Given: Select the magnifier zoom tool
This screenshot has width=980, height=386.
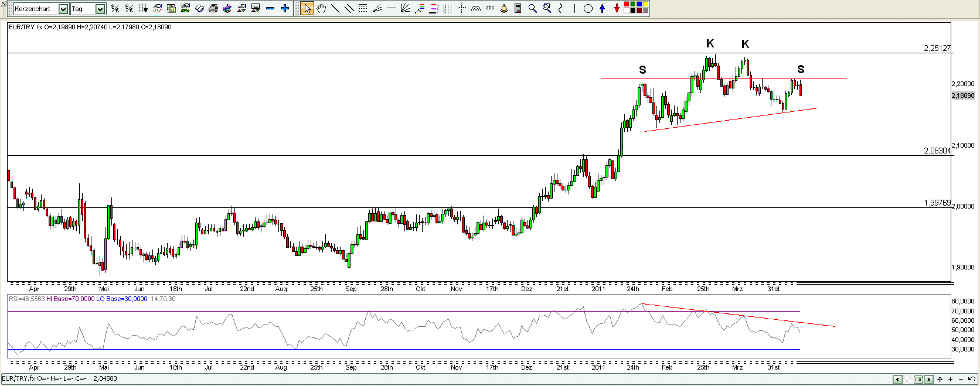Looking at the screenshot, I should click(532, 8).
